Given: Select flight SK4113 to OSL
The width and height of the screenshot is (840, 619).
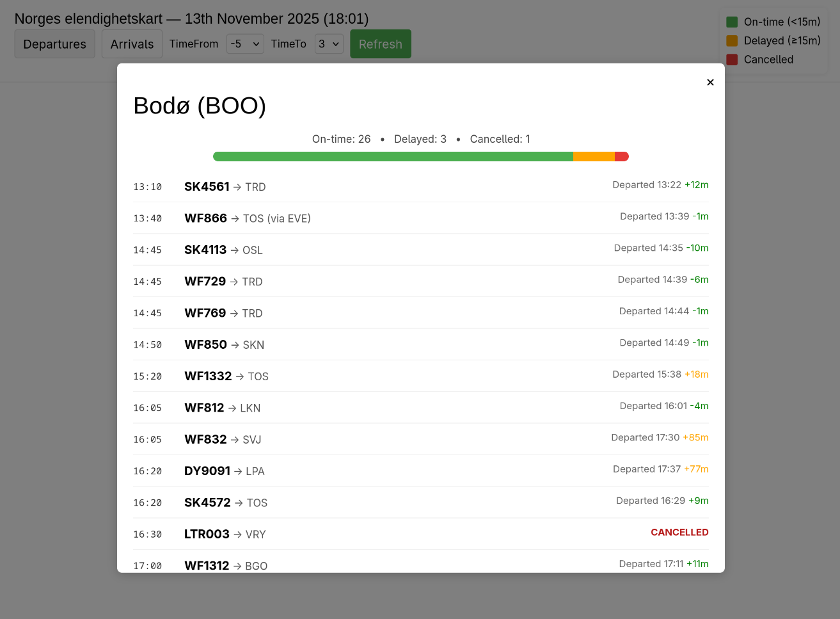Looking at the screenshot, I should pos(205,250).
